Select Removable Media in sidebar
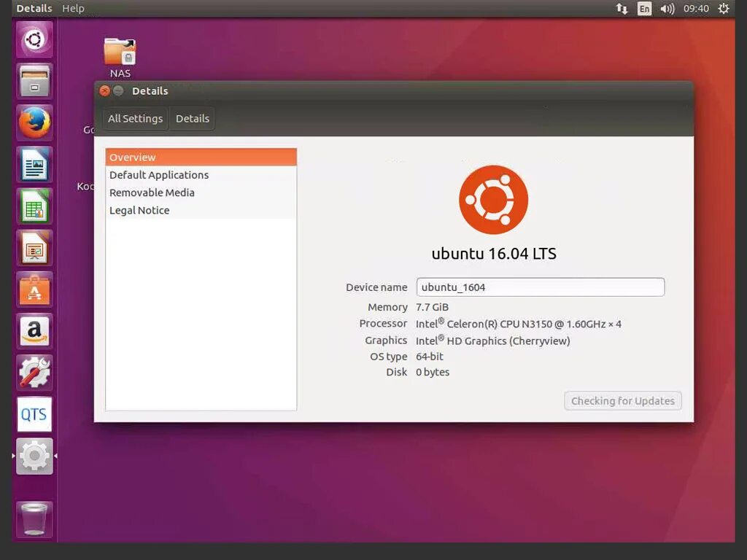 (201, 192)
